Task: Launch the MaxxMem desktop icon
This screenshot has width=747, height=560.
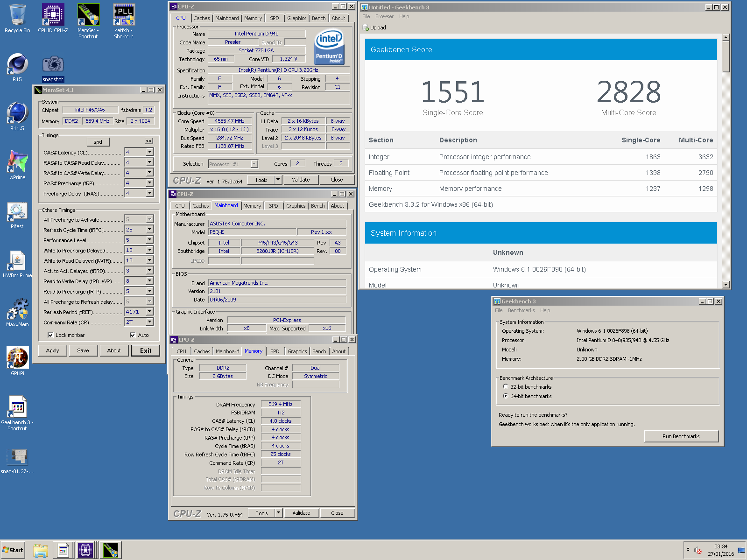Action: [x=17, y=313]
